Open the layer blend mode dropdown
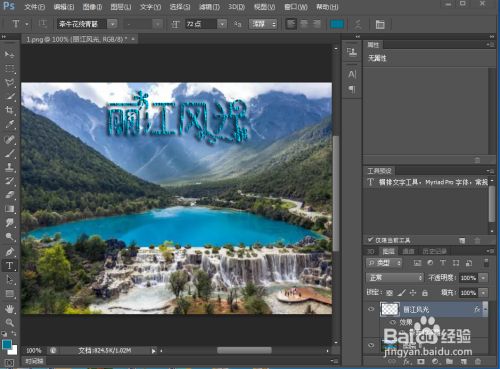Viewport: 500px width, 369px height. point(395,277)
